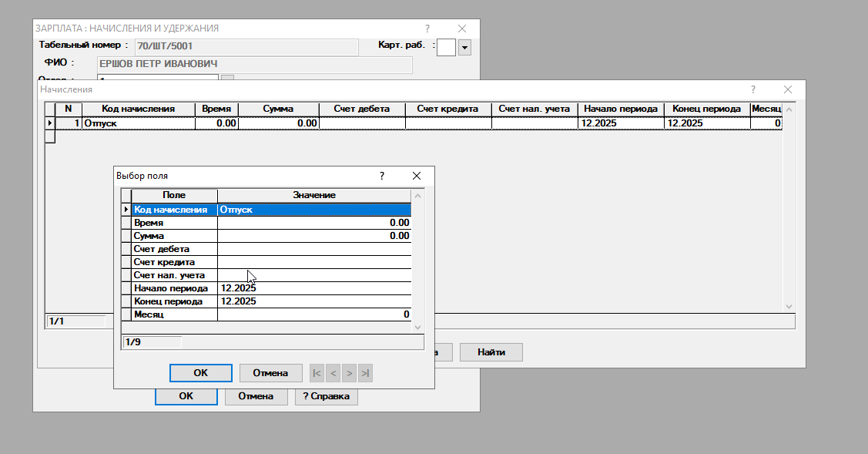
Task: Jump to last record in Выбор поля
Action: coord(365,373)
